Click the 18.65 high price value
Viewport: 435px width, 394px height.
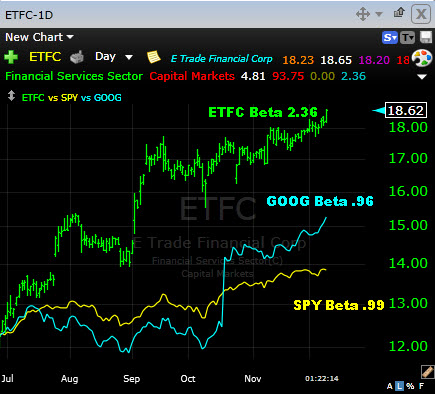336,60
